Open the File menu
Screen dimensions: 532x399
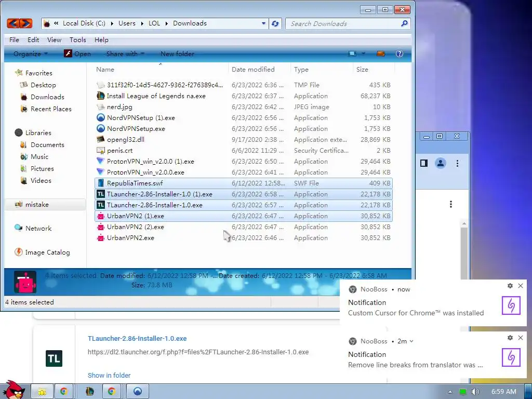point(14,39)
